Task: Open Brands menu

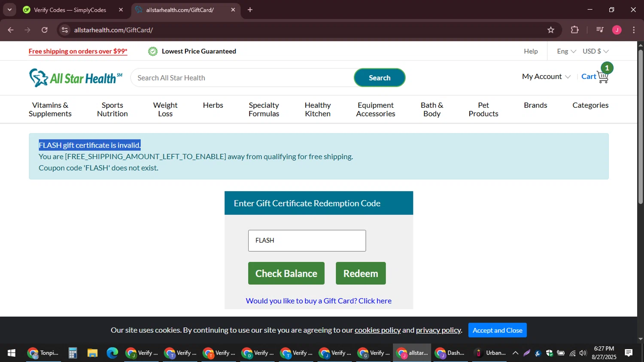Action: click(535, 105)
